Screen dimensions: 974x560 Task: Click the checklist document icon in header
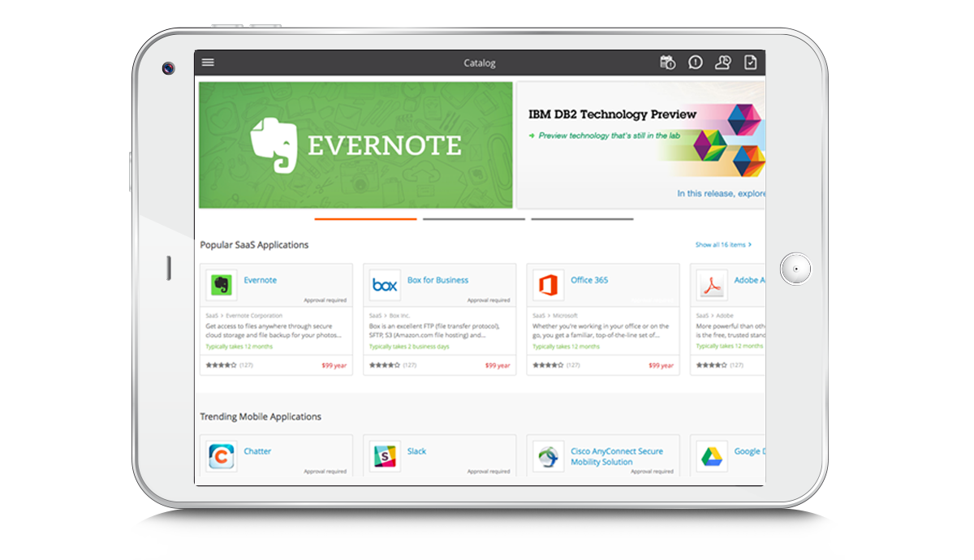(x=751, y=62)
